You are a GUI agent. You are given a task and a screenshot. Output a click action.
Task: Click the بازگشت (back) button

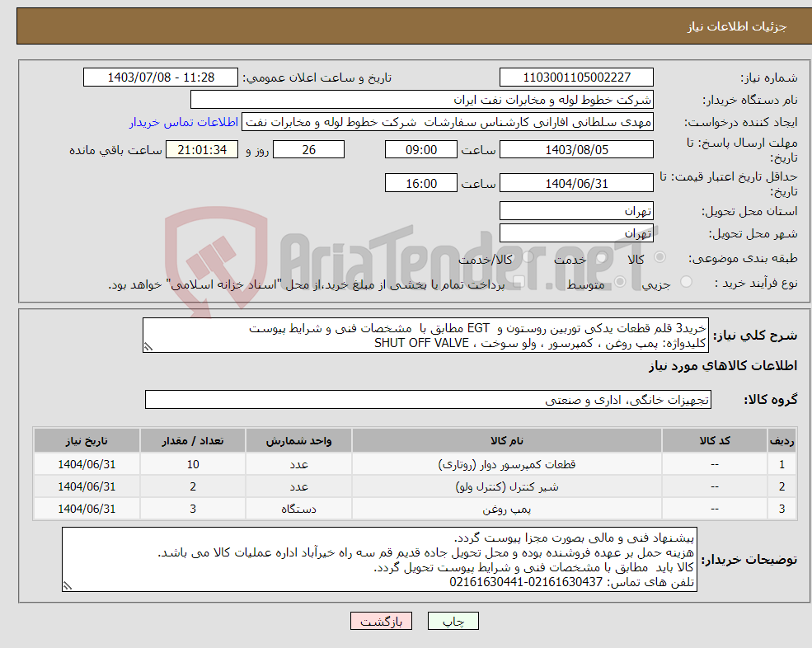(x=381, y=621)
